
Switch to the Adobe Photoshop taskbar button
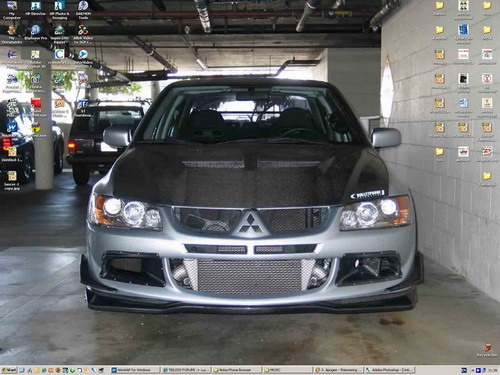tap(389, 370)
